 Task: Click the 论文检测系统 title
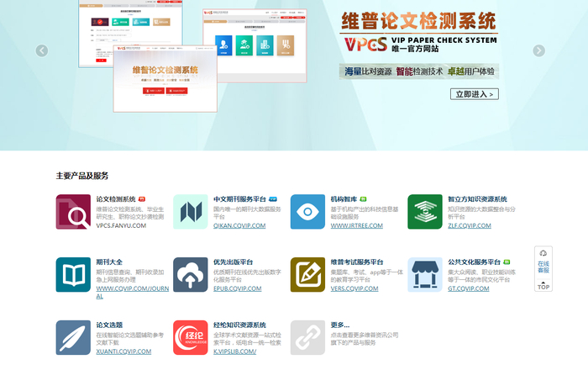[x=116, y=199]
